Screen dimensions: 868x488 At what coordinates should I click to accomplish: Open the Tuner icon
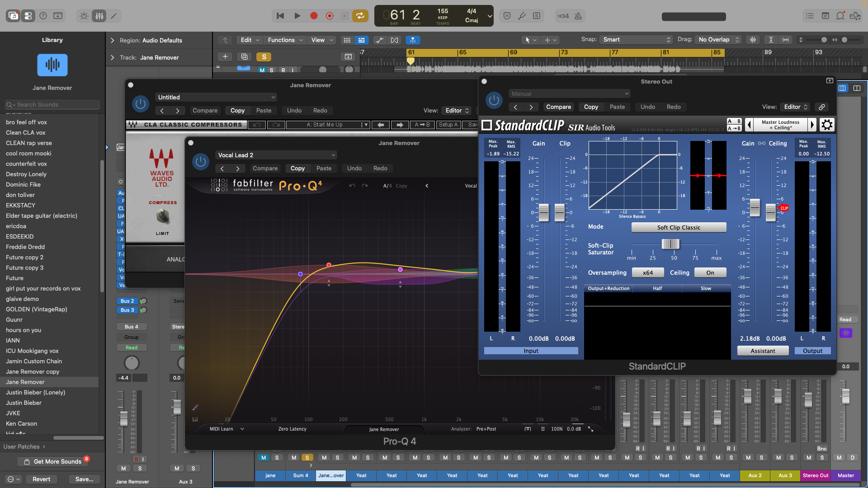(x=522, y=16)
